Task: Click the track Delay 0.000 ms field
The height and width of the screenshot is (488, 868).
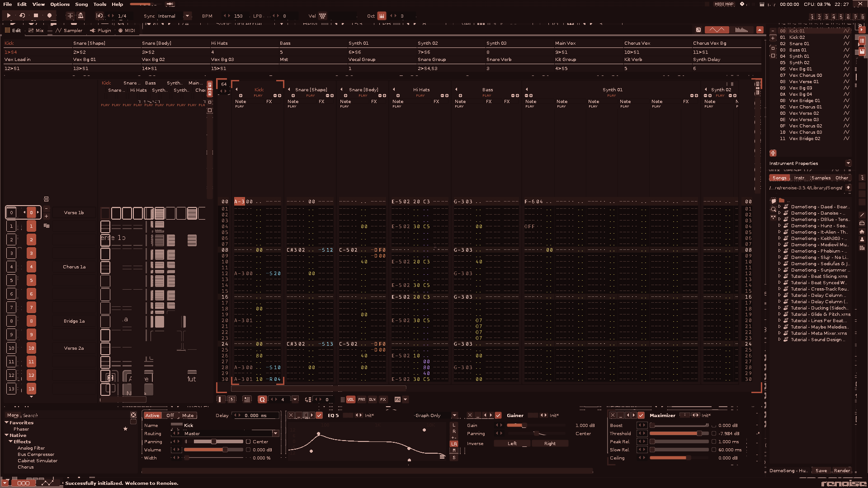Action: pos(256,415)
